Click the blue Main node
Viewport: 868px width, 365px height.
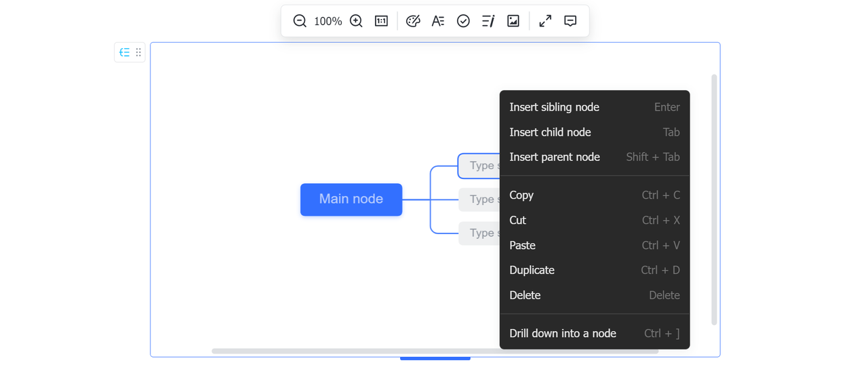click(x=351, y=199)
